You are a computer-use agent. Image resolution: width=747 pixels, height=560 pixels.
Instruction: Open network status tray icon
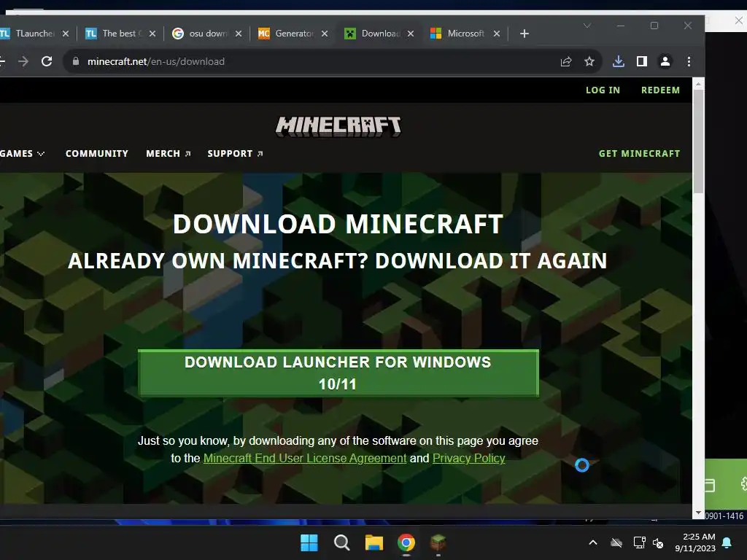(639, 542)
